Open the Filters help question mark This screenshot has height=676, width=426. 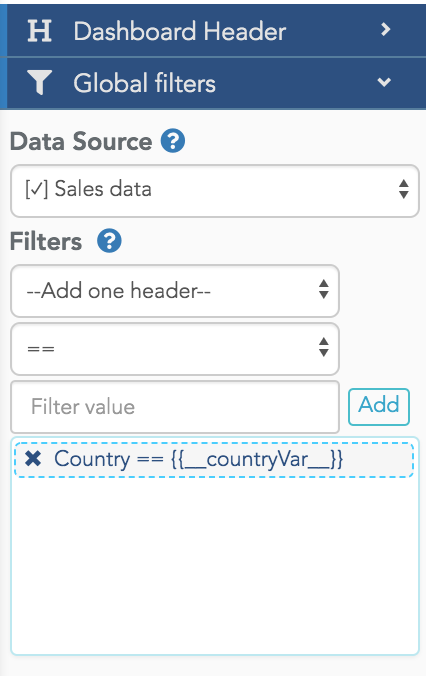click(109, 241)
